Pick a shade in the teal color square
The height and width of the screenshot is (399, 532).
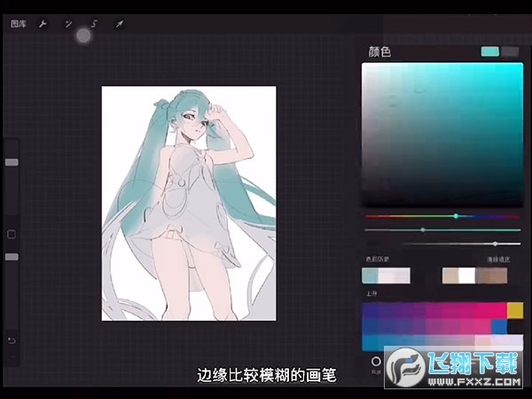point(442,134)
